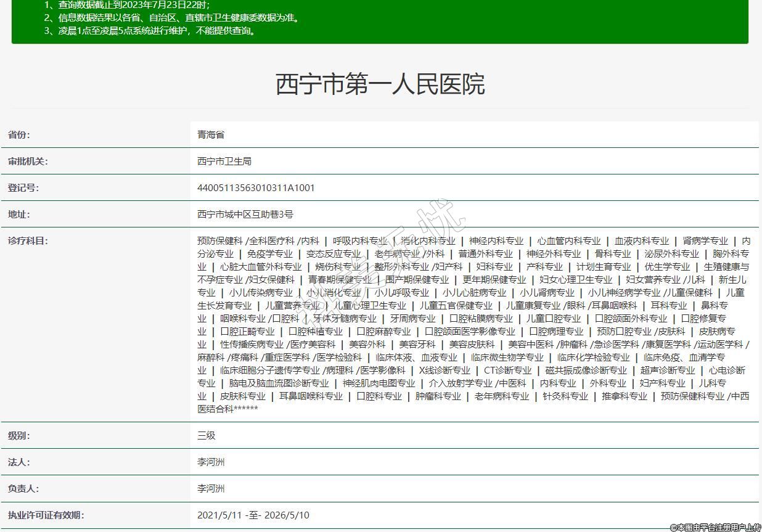Select the approving authority 西宁市卫生局

[x=224, y=162]
